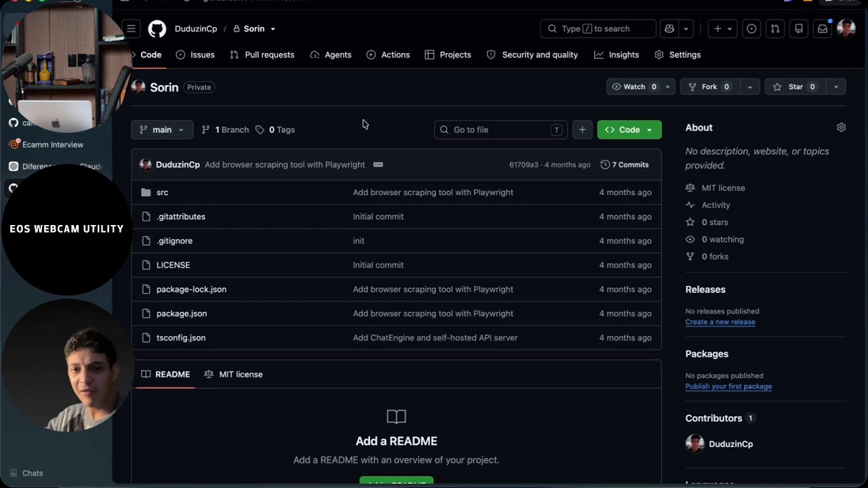Image resolution: width=868 pixels, height=488 pixels.
Task: Expand the Fork options dropdown arrow
Action: [749, 87]
